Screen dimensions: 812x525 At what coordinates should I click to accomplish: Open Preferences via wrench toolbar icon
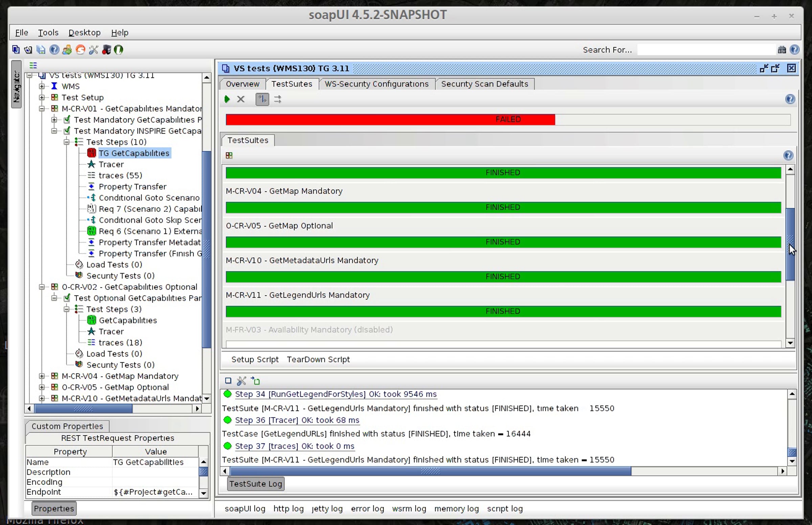click(93, 50)
